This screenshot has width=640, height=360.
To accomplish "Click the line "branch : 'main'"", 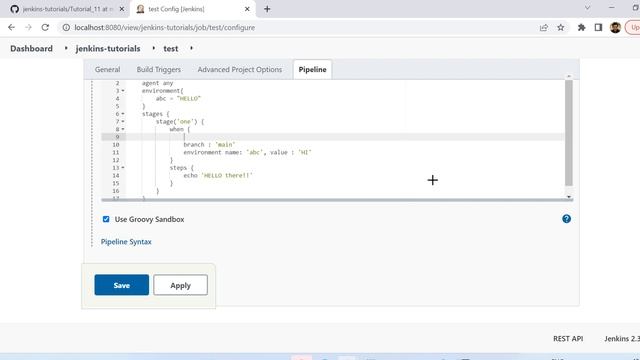I will 209,144.
